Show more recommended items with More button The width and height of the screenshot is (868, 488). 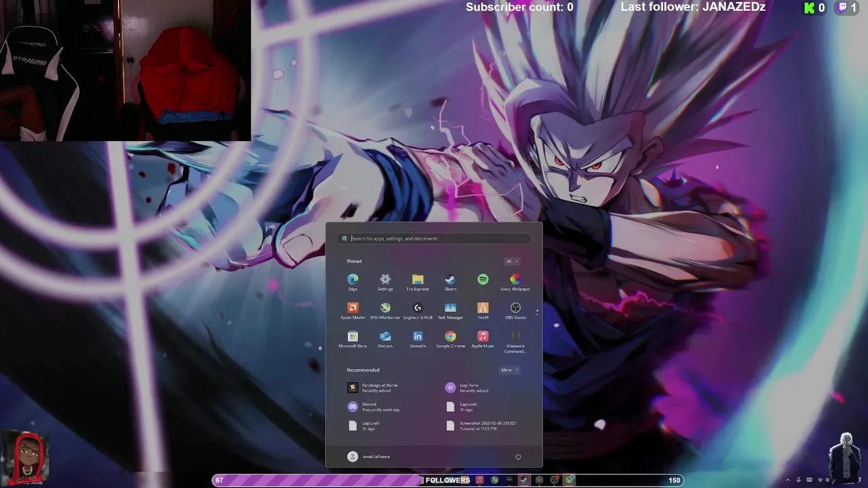point(509,370)
